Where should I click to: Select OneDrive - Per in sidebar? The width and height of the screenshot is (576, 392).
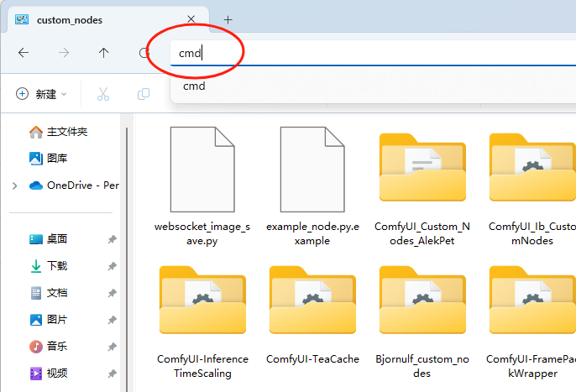[74, 186]
